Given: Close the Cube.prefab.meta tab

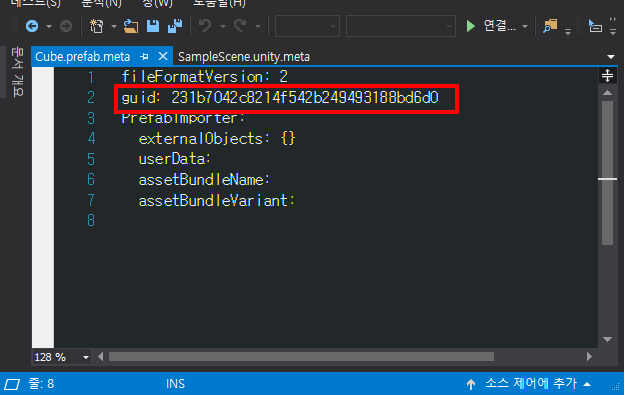Looking at the screenshot, I should coord(163,56).
